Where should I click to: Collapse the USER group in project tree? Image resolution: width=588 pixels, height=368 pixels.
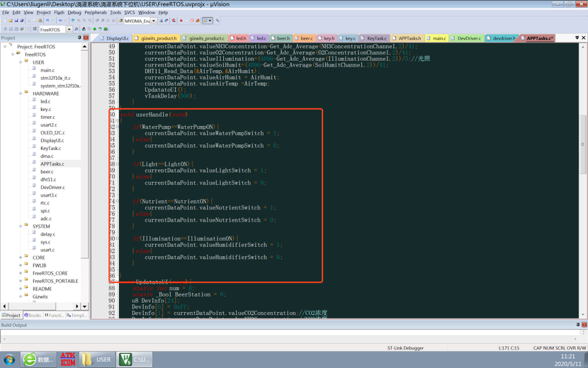[x=21, y=62]
